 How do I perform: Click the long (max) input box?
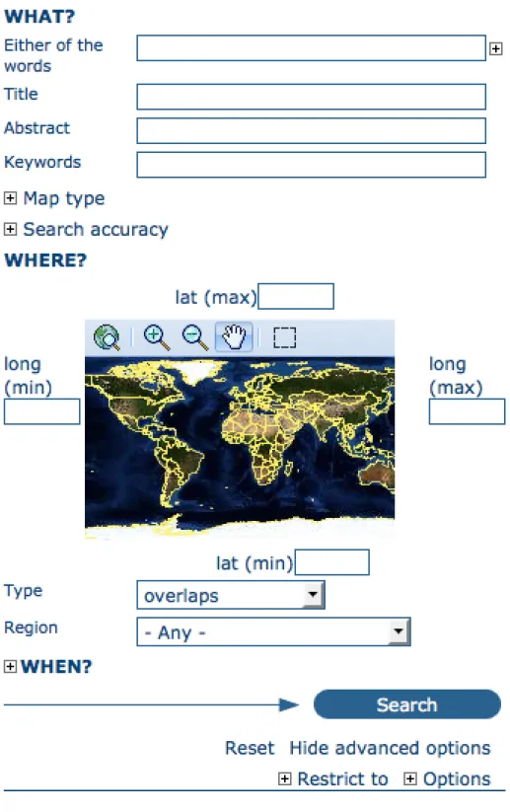click(x=467, y=411)
